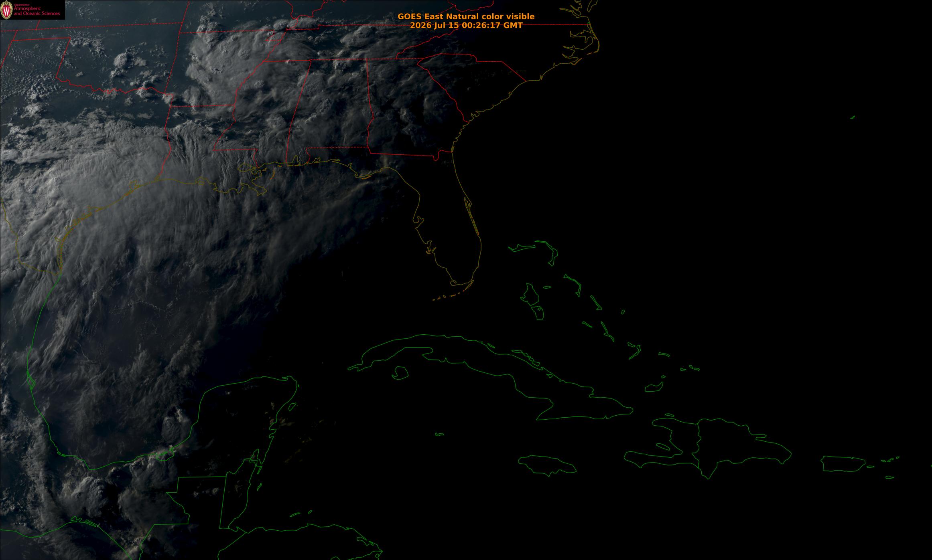Click the Atmospheric and Oceanic Sciences label
Viewport: 932px width, 560px height.
[37, 11]
